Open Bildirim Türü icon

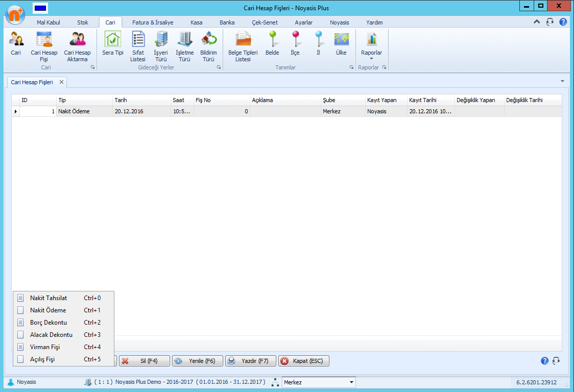pos(209,46)
